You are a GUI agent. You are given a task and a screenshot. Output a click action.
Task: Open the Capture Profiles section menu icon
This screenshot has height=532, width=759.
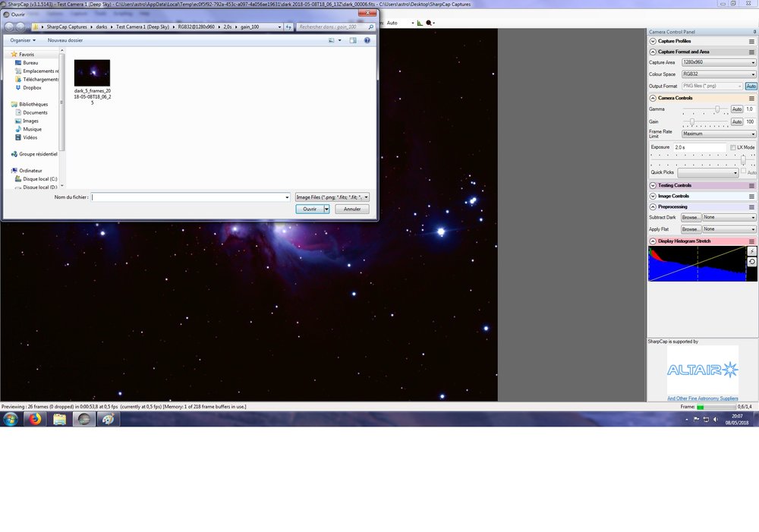(x=751, y=41)
